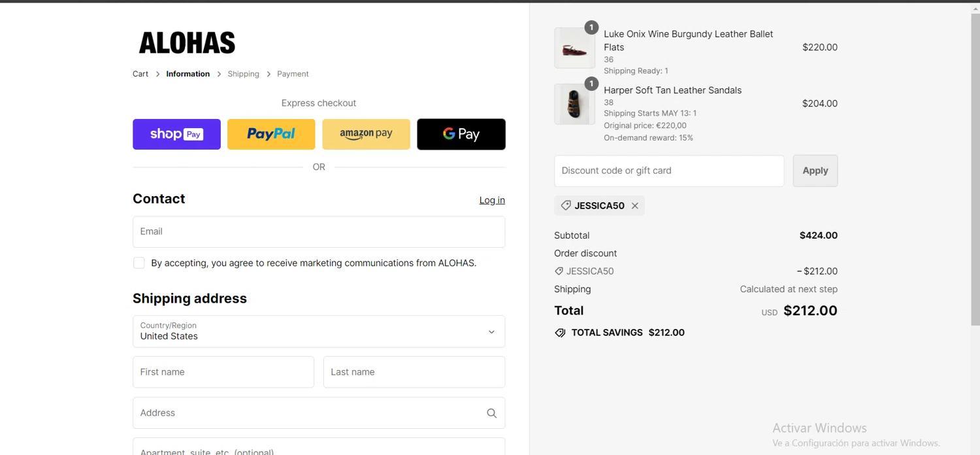
Task: Click the tag icon on JESSICA50 chip
Action: (566, 205)
